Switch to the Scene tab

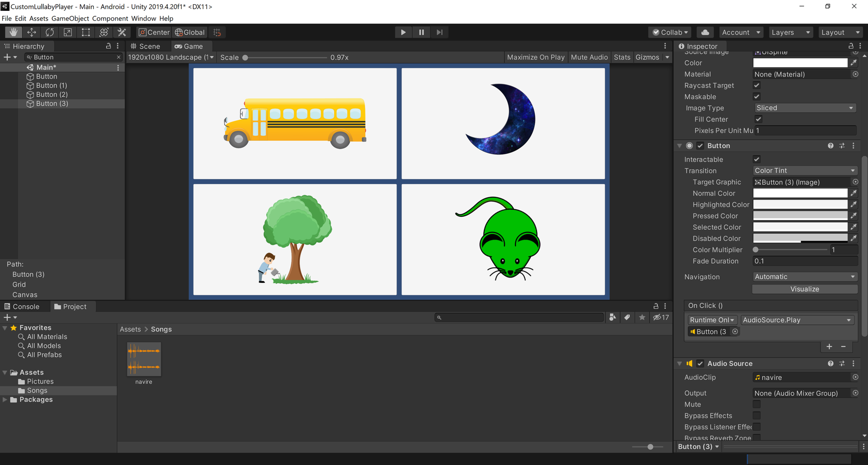coord(145,47)
